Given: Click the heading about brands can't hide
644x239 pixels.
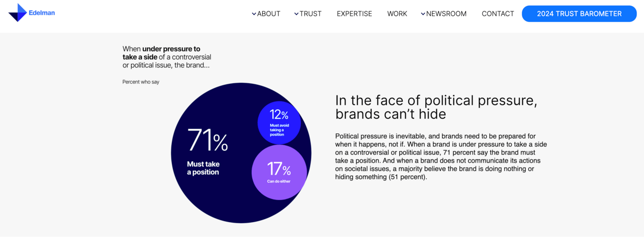Looking at the screenshot, I should pyautogui.click(x=436, y=107).
